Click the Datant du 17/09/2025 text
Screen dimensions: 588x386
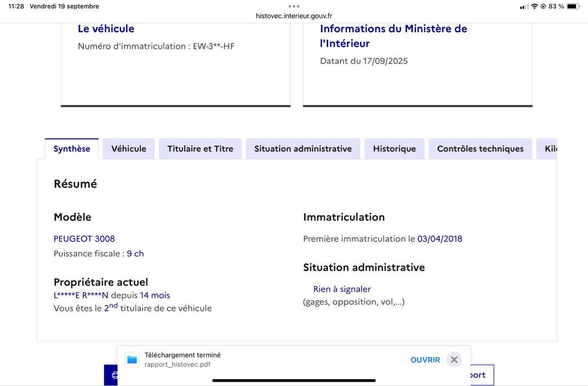pos(364,61)
